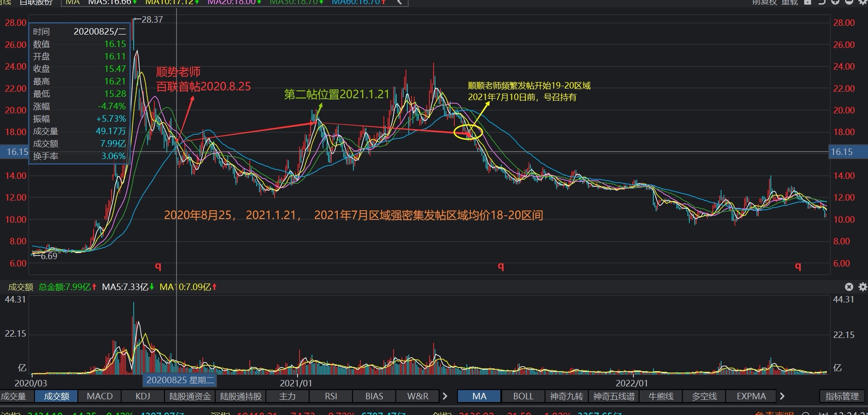The width and height of the screenshot is (868, 415).
Task: Click 换手率 3.06% row in info box
Action: (79, 156)
